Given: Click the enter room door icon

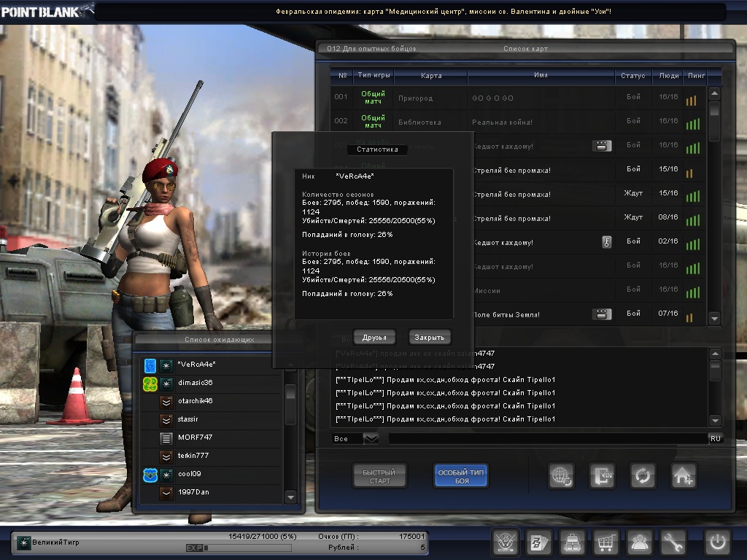Looking at the screenshot, I should (x=602, y=475).
